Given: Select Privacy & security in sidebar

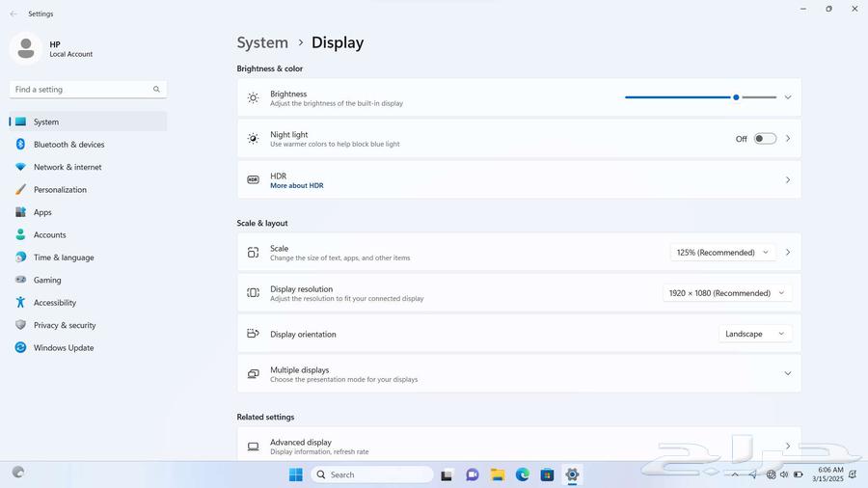Looking at the screenshot, I should (x=64, y=326).
